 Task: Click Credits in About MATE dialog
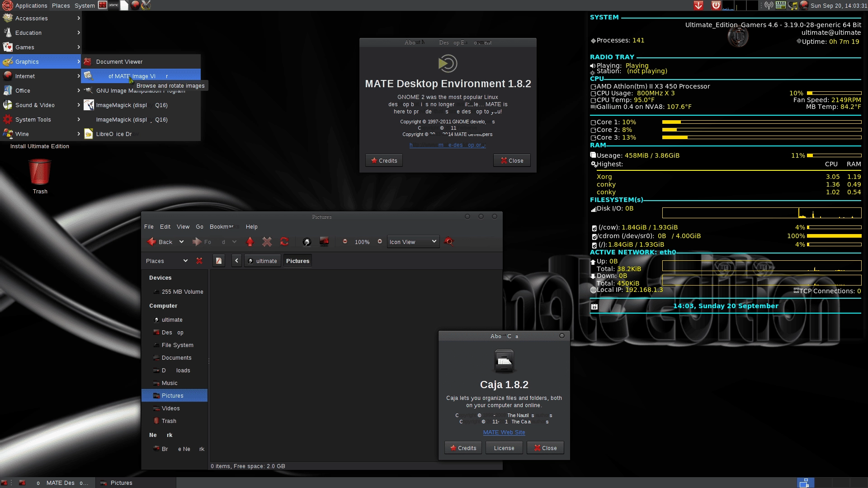(x=384, y=160)
